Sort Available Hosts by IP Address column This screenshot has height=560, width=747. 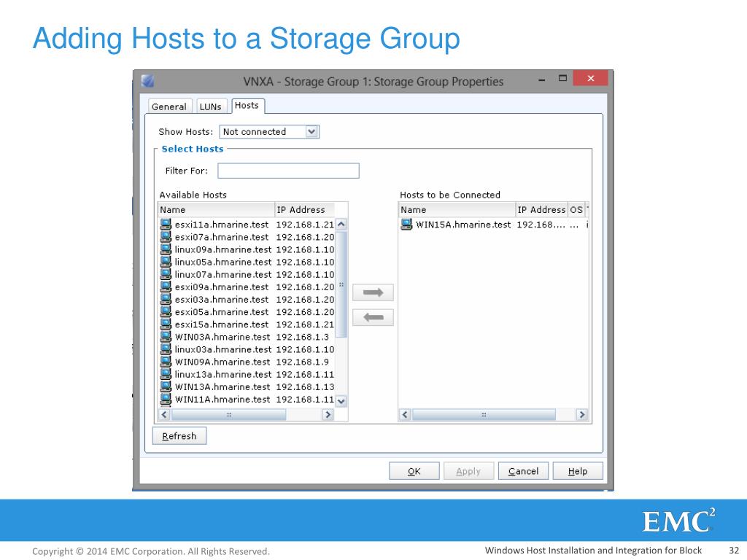point(305,209)
